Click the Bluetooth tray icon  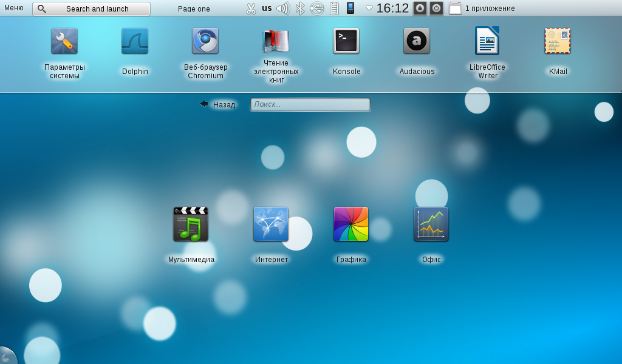(x=300, y=8)
